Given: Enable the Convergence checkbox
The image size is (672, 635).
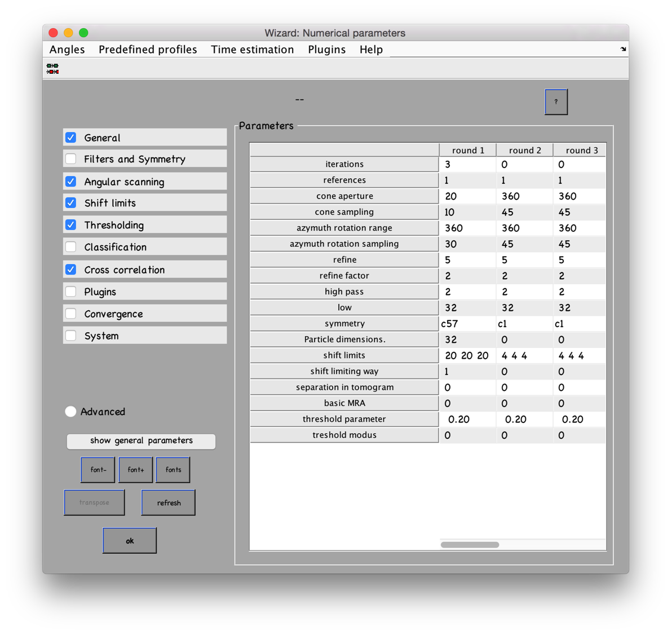Looking at the screenshot, I should click(71, 314).
